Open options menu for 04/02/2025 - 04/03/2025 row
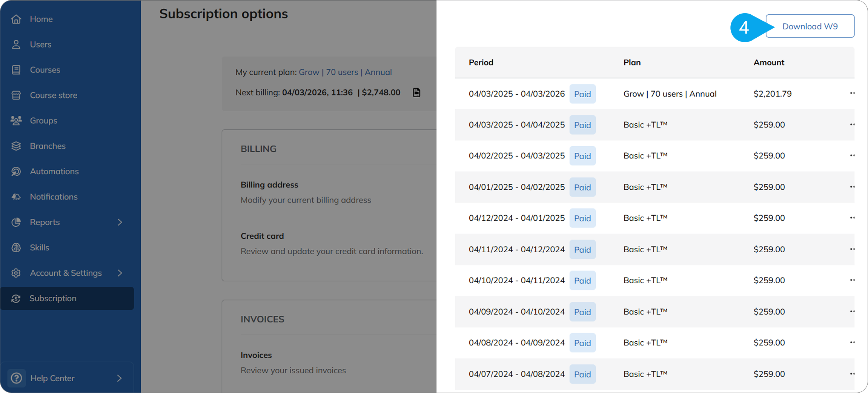 [x=852, y=155]
